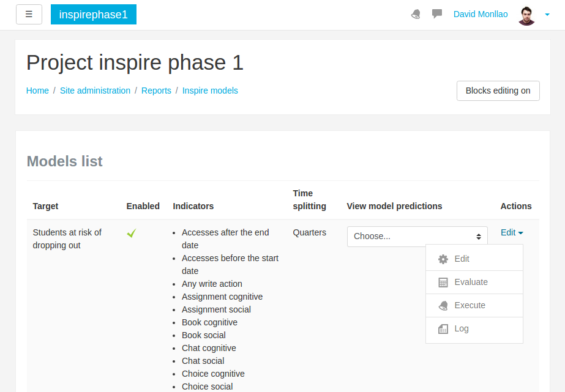Turn Blocks editing on
Image resolution: width=565 pixels, height=392 pixels.
[498, 91]
